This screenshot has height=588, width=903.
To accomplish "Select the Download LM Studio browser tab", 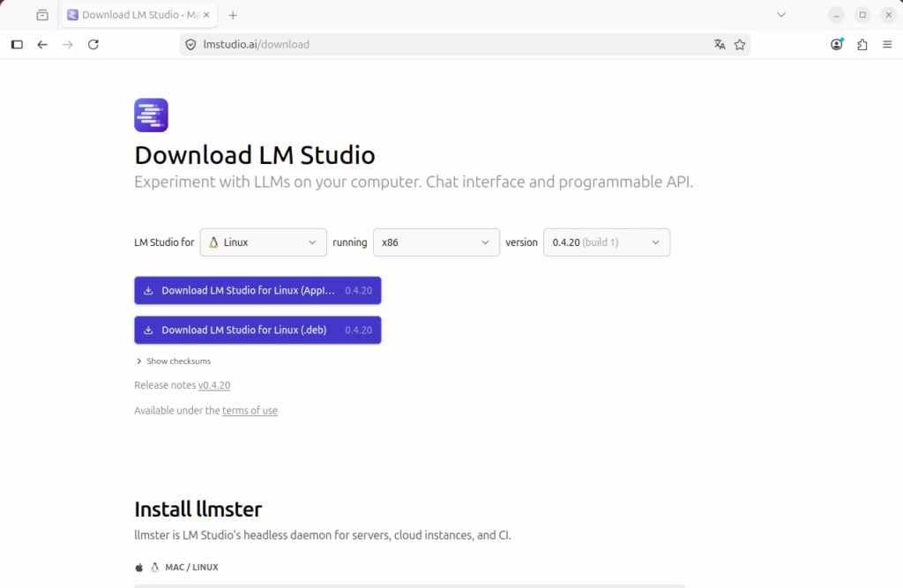I will (x=139, y=15).
